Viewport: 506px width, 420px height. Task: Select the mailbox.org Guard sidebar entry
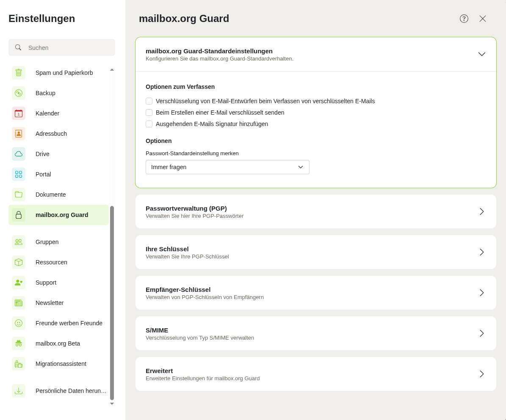click(59, 215)
